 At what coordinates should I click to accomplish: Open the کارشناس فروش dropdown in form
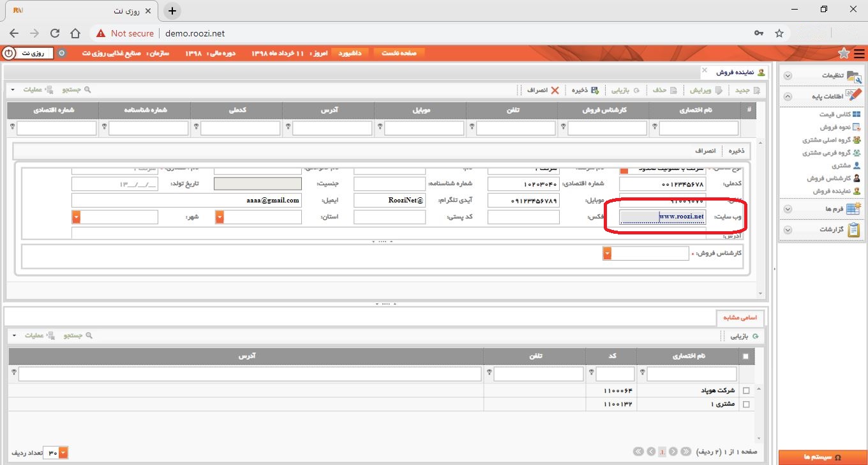(608, 254)
